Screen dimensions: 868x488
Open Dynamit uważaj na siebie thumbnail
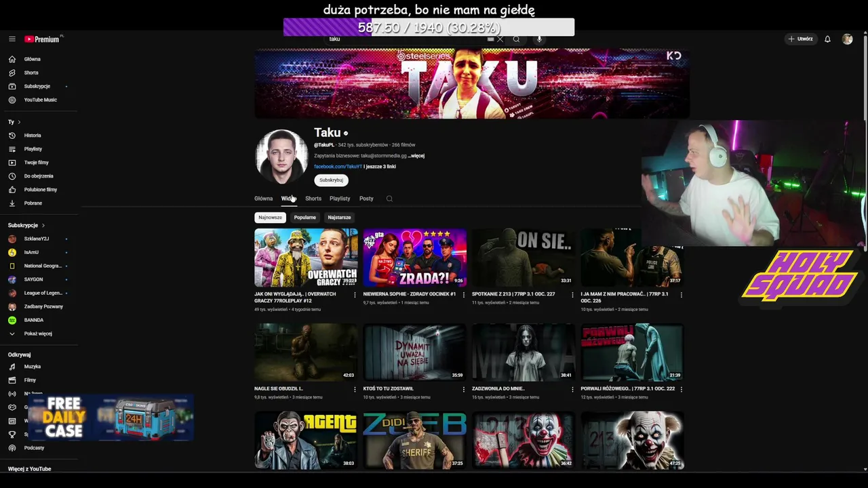[x=414, y=352]
